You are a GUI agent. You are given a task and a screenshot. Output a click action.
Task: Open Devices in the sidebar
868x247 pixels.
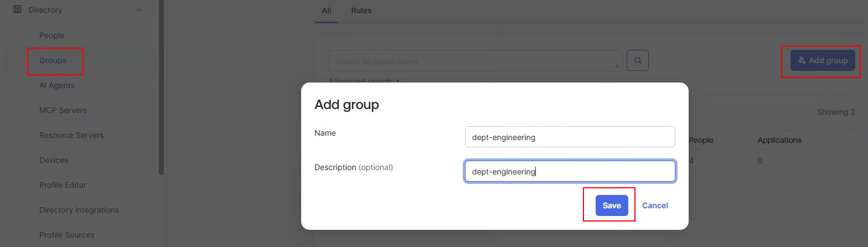[54, 160]
